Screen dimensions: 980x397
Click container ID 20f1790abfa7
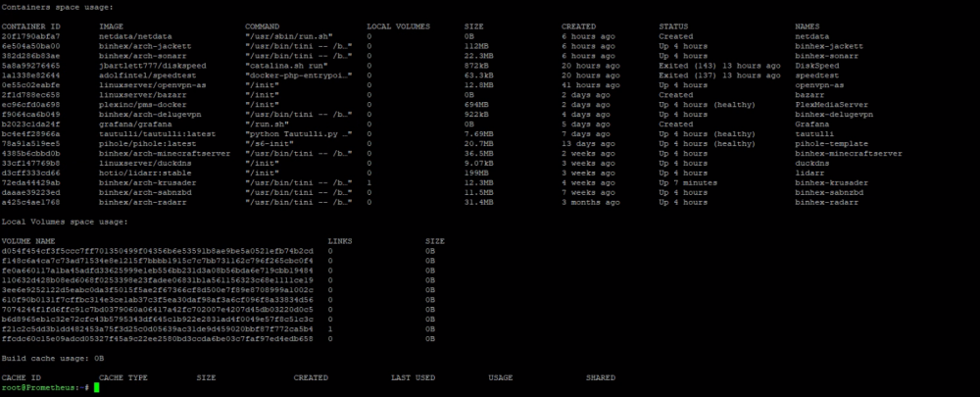coord(30,36)
